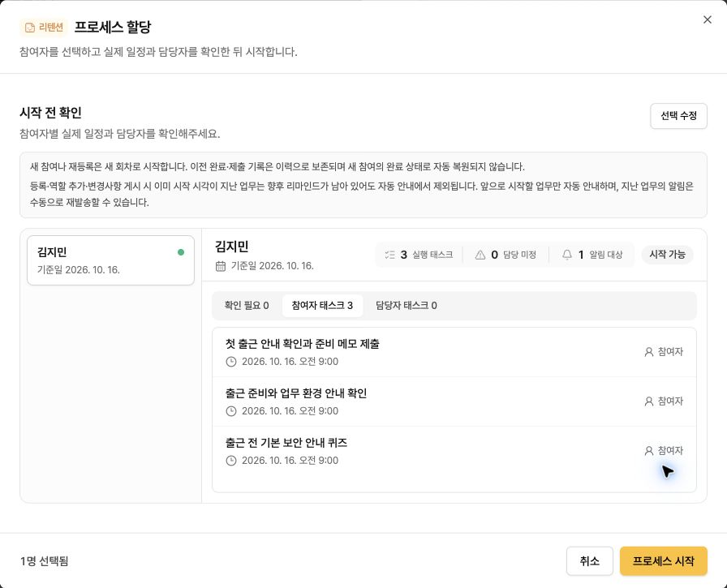Click the 시작 전 확인 heading
Screen dimensions: 727x588
[x=50, y=113]
